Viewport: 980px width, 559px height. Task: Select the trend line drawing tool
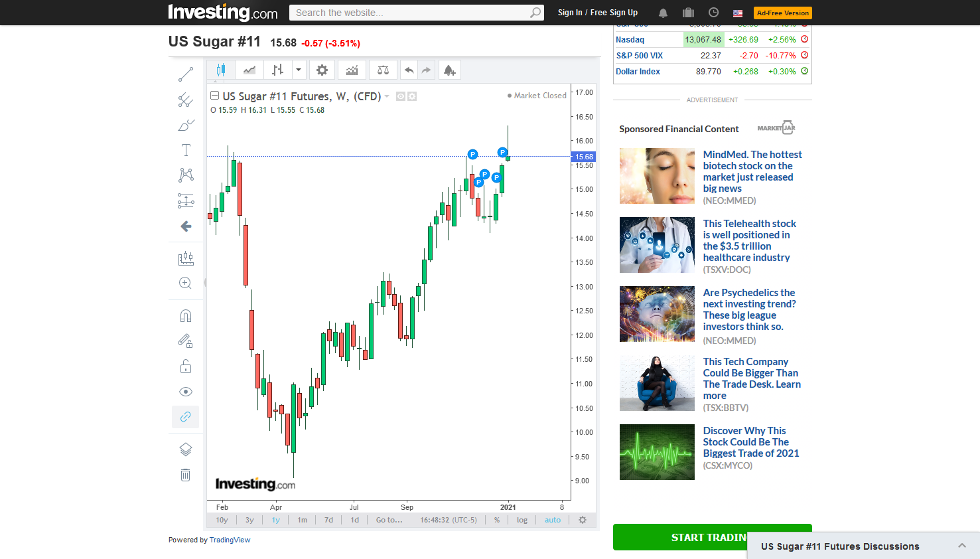point(186,74)
